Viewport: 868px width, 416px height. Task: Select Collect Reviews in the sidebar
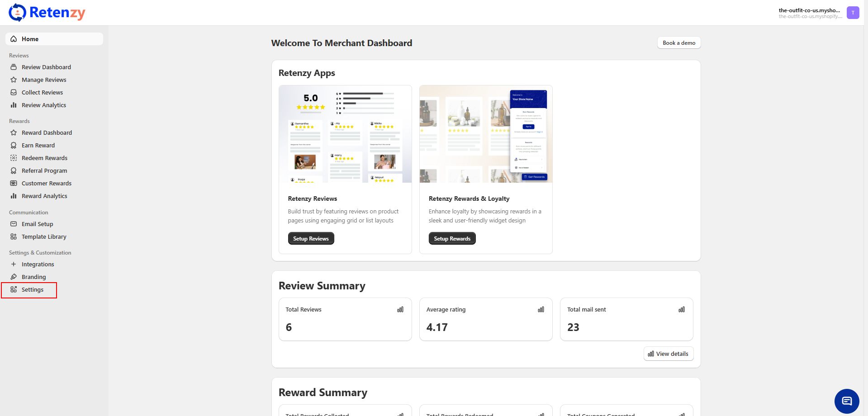click(54, 92)
